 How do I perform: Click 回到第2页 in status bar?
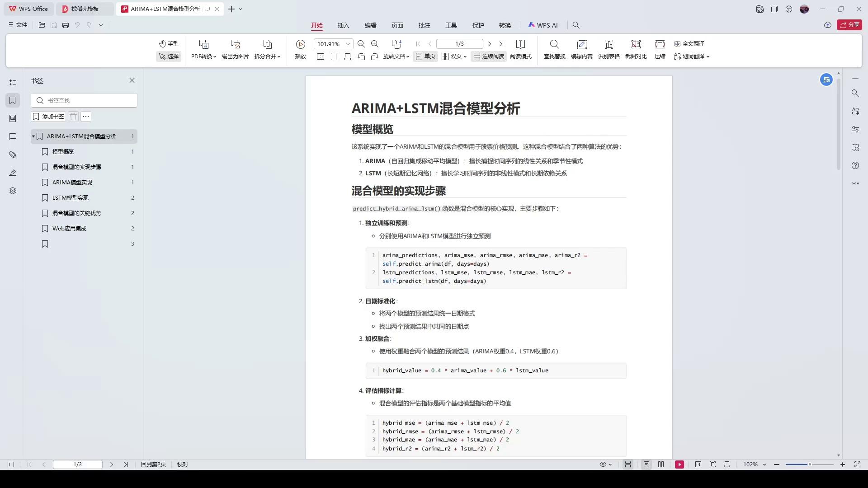pyautogui.click(x=153, y=464)
